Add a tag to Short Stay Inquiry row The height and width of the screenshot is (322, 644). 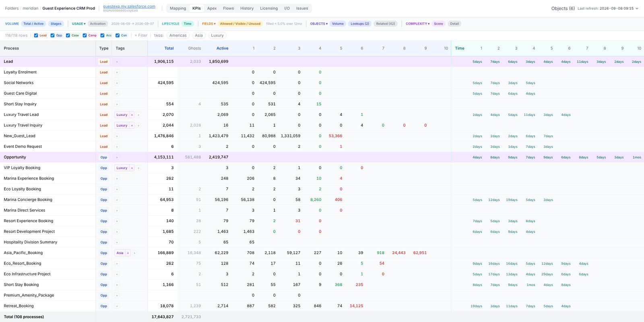pos(117,104)
